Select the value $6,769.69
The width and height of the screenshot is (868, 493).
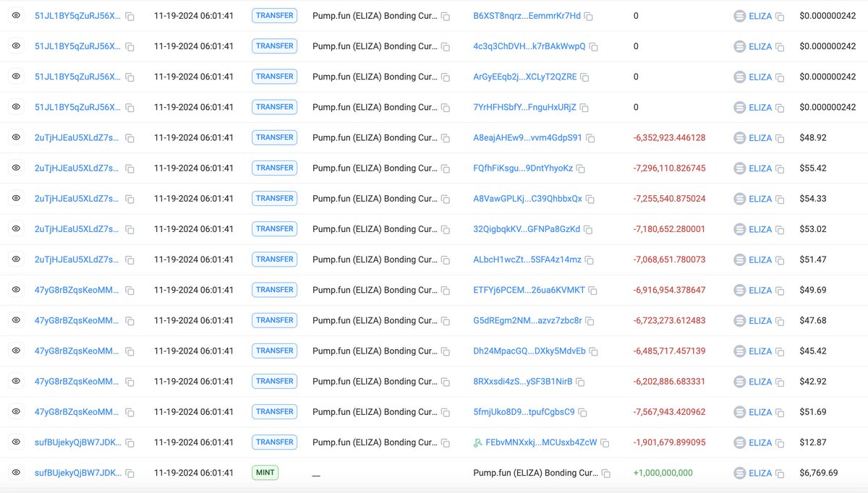click(819, 473)
